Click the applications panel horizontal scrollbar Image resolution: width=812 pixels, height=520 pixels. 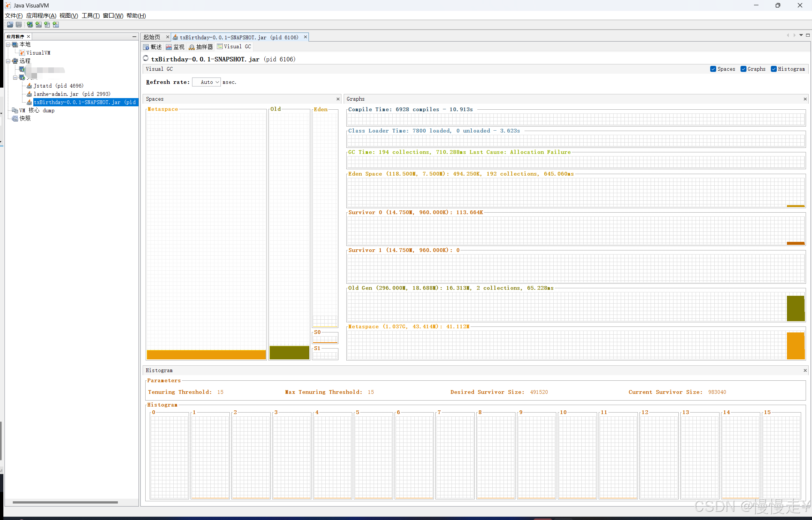[65, 502]
